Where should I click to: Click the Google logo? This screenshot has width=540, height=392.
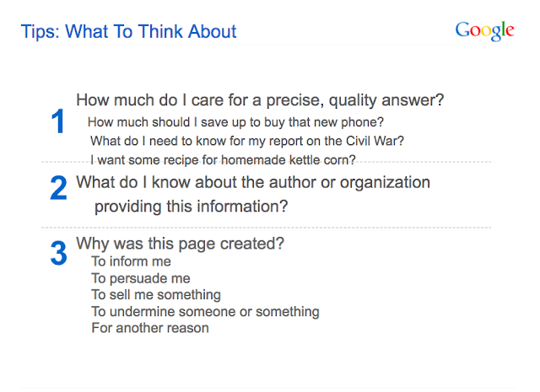[x=484, y=31]
